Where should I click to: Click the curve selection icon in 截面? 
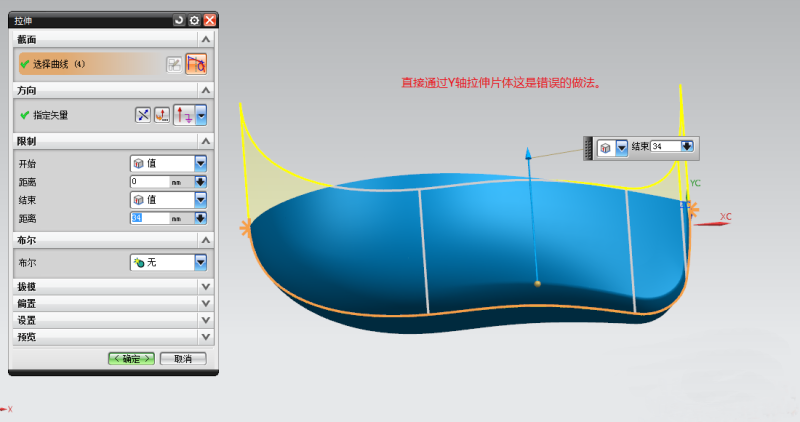pos(196,64)
